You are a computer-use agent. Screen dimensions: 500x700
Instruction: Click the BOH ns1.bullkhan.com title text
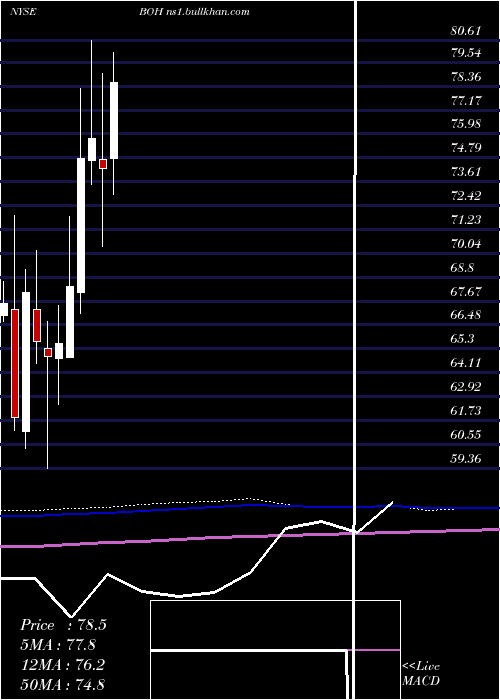pos(194,12)
